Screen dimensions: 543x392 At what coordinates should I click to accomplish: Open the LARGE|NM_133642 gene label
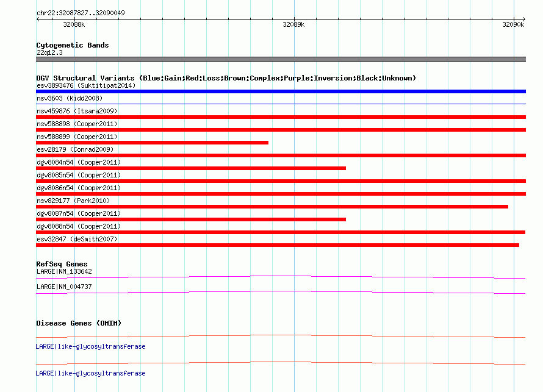click(x=64, y=272)
